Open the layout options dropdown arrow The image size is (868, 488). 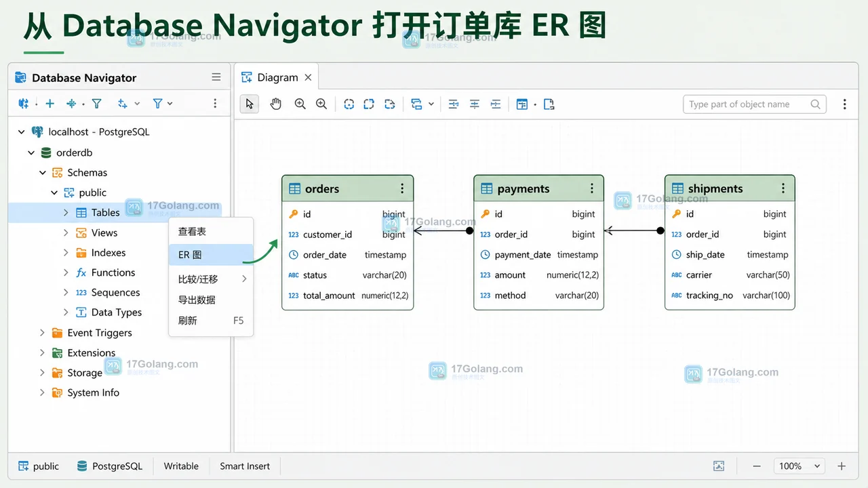(431, 104)
